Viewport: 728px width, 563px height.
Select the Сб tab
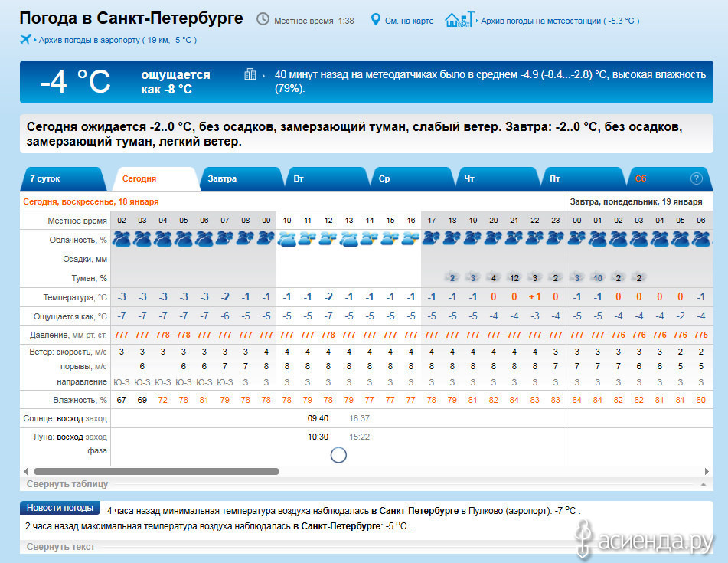click(641, 178)
